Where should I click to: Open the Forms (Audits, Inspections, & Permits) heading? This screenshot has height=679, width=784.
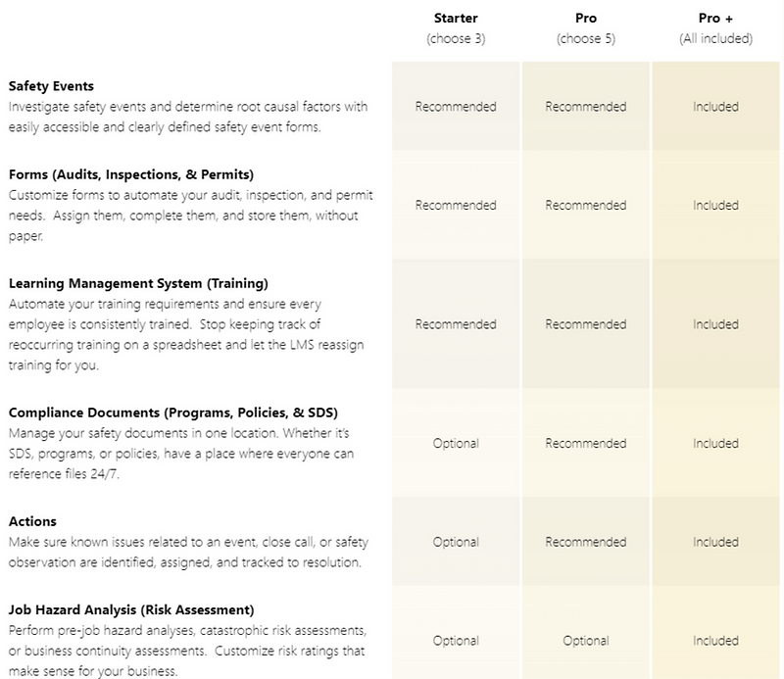131,174
